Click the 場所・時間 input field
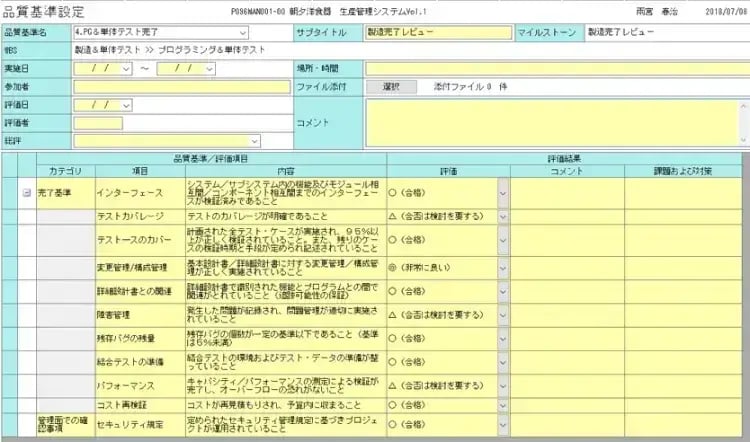The image size is (750, 442). 554,69
